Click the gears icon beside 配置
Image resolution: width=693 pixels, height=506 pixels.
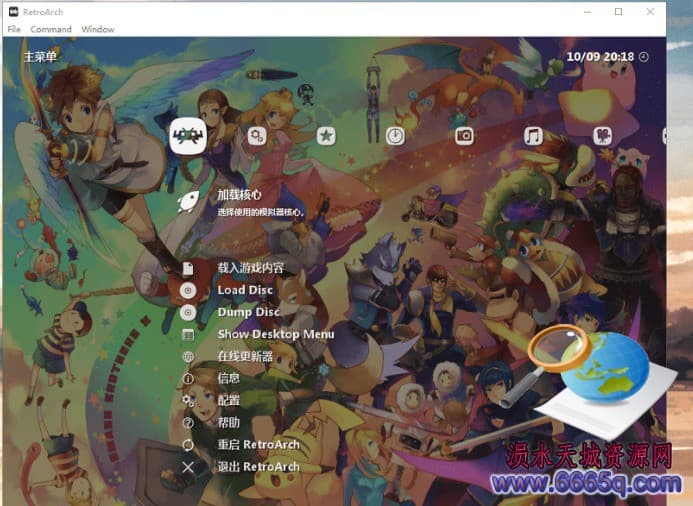188,401
